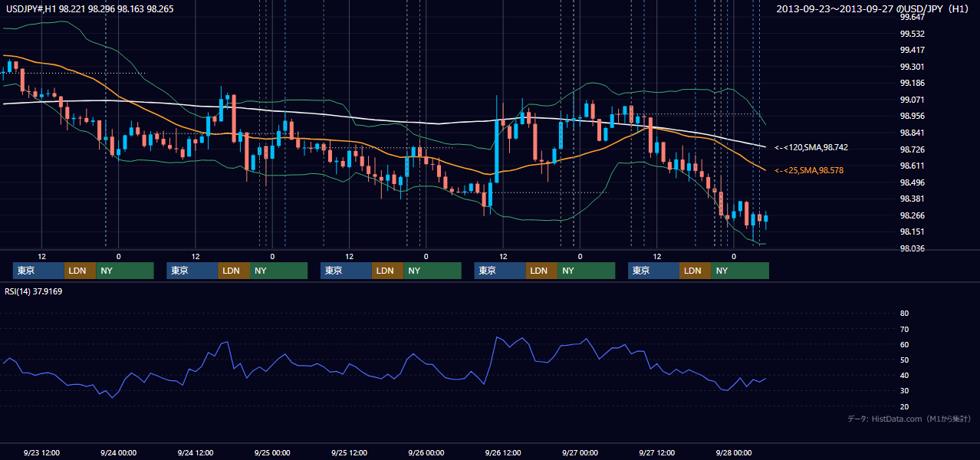
Task: Select the 99.301 price axis value
Action: pos(912,67)
